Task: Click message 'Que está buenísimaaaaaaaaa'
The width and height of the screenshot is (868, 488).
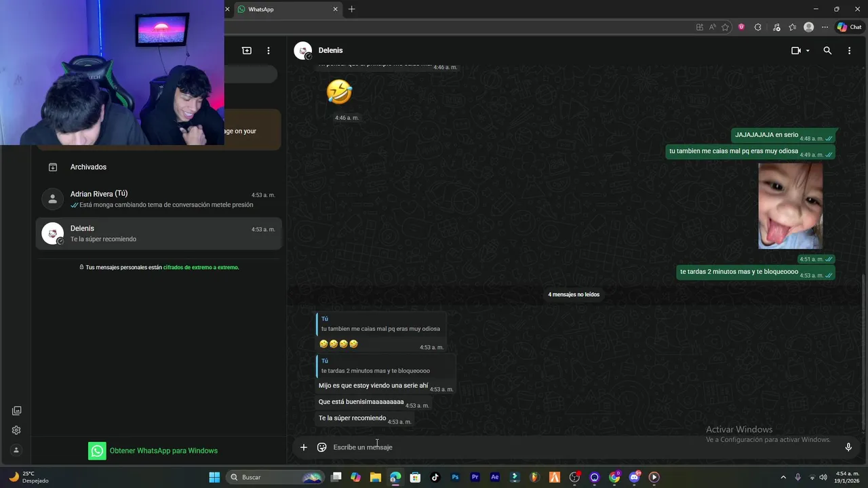Action: tap(361, 402)
